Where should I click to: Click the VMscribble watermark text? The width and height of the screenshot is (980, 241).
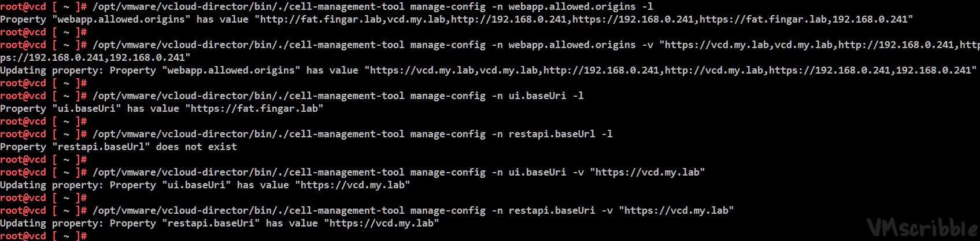click(923, 228)
